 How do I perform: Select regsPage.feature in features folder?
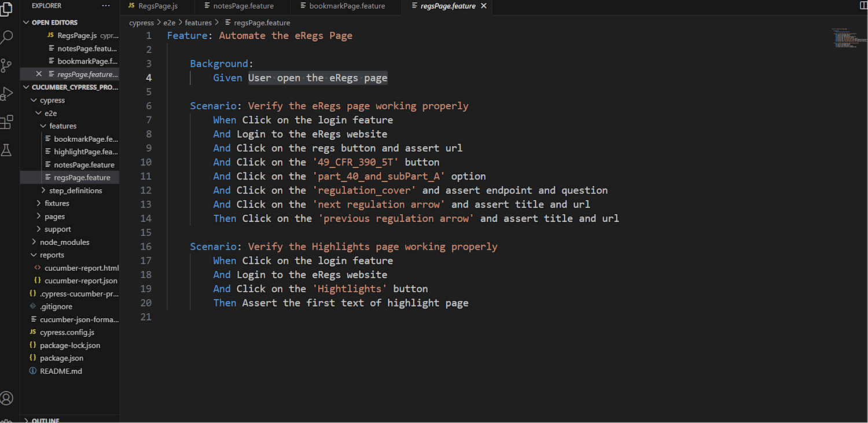[82, 178]
